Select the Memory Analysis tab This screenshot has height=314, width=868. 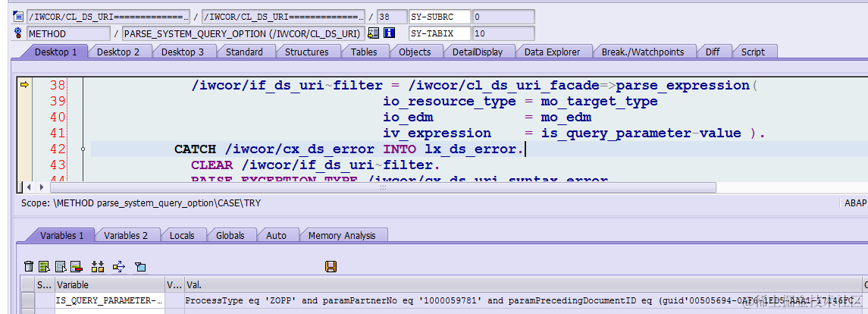point(342,235)
